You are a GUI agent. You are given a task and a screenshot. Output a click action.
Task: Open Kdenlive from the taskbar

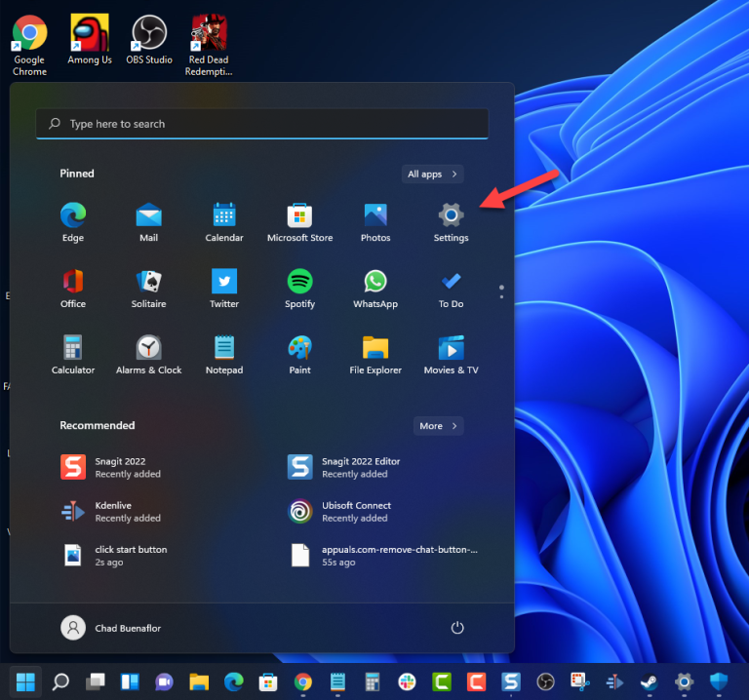614,681
